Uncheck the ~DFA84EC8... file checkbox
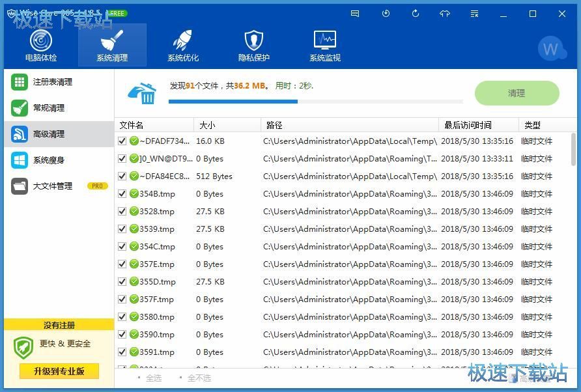The image size is (581, 392). (122, 176)
